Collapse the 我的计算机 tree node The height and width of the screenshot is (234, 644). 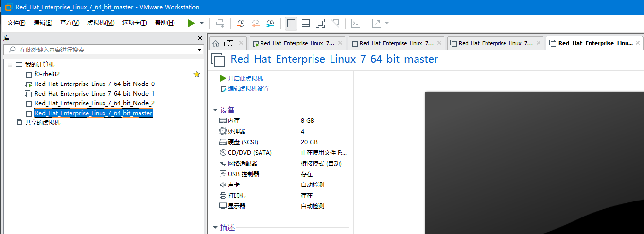click(10, 65)
